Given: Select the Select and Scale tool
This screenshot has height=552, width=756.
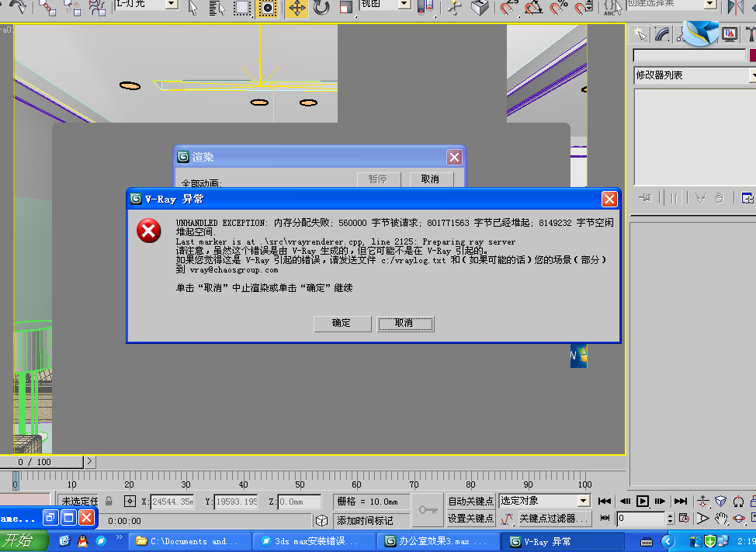Looking at the screenshot, I should pyautogui.click(x=345, y=7).
